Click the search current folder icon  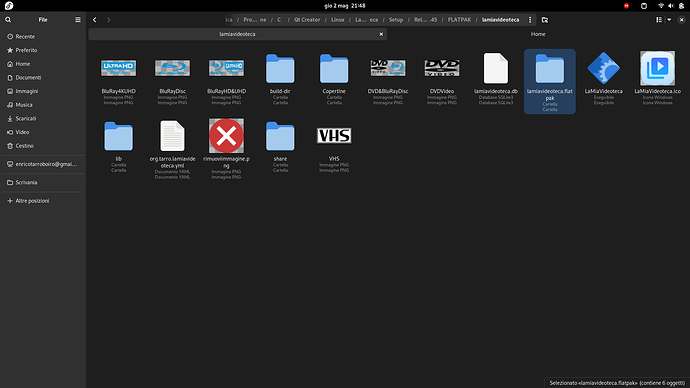545,20
